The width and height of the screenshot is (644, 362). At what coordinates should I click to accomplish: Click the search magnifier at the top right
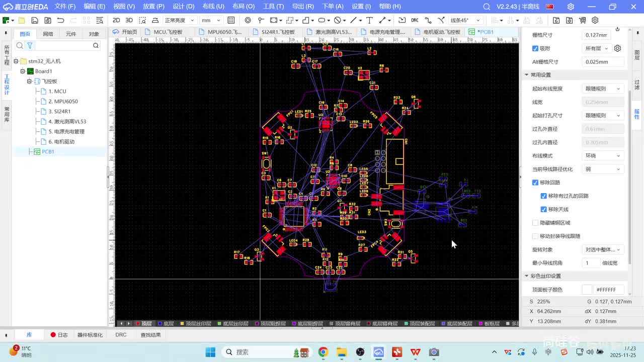click(486, 7)
